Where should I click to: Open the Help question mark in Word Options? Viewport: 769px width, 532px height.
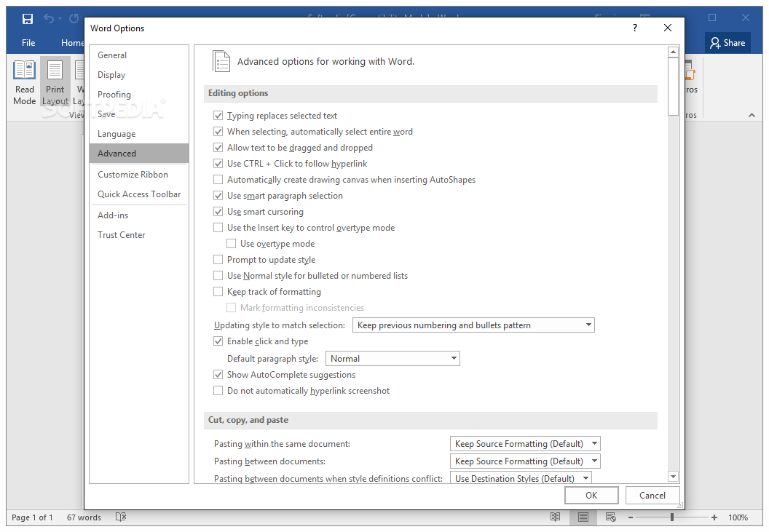click(x=635, y=28)
